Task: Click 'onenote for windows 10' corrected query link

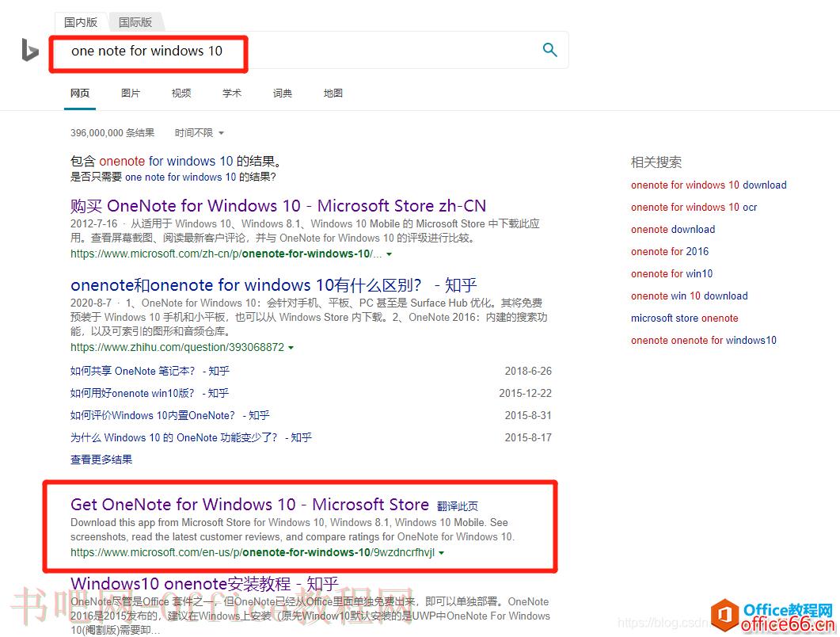Action: tap(166, 161)
